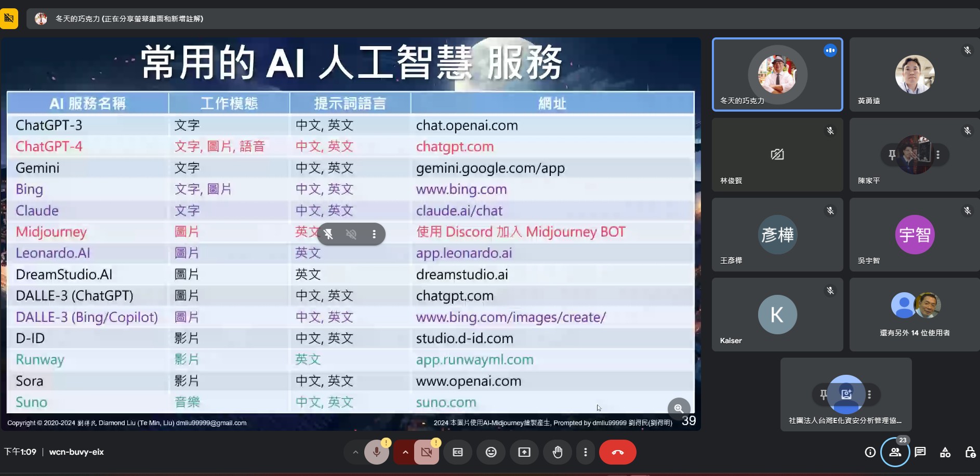Click 黃勇遠 participant tile
Image resolution: width=980 pixels, height=476 pixels.
point(915,74)
